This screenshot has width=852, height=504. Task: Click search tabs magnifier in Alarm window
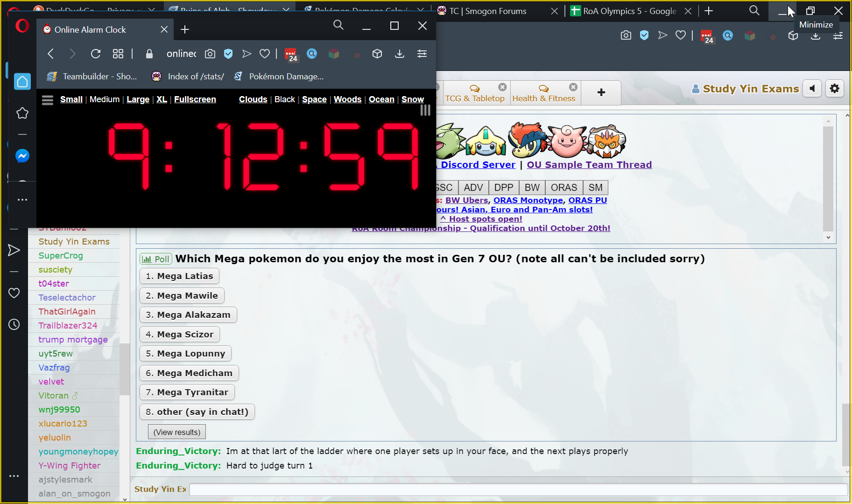[x=338, y=25]
